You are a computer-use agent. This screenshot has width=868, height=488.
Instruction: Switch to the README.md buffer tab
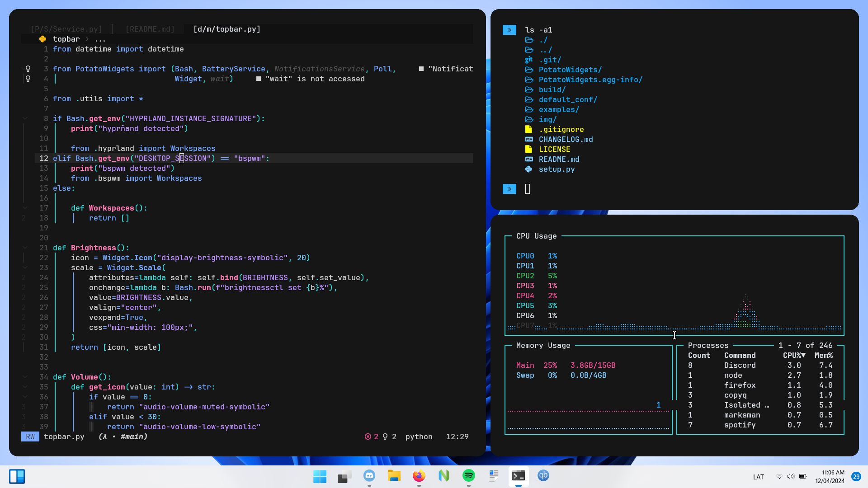coord(150,29)
